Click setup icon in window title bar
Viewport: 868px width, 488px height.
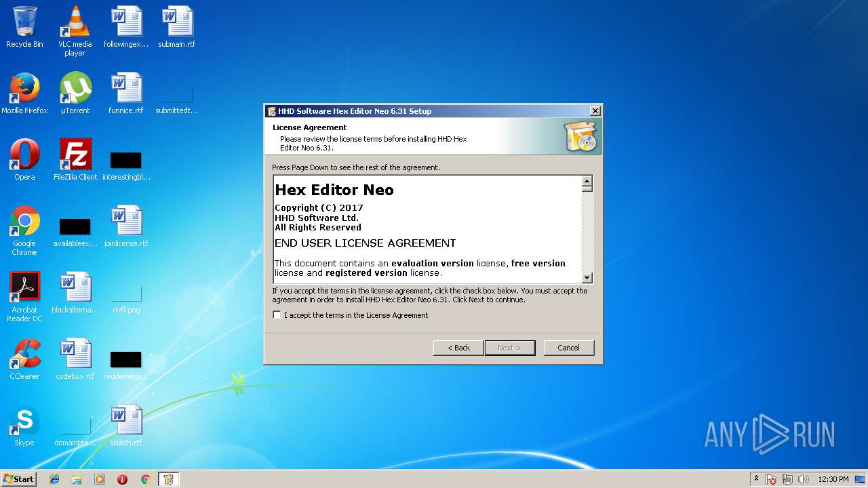click(x=271, y=111)
